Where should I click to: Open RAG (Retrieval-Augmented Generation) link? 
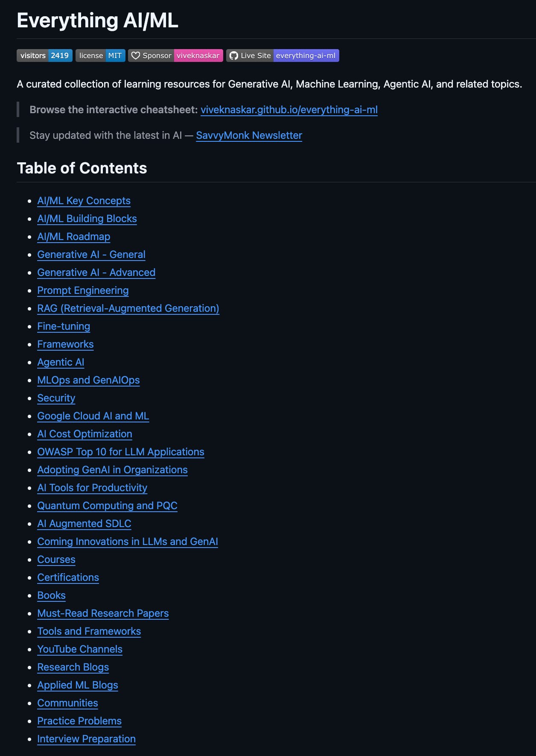[128, 308]
